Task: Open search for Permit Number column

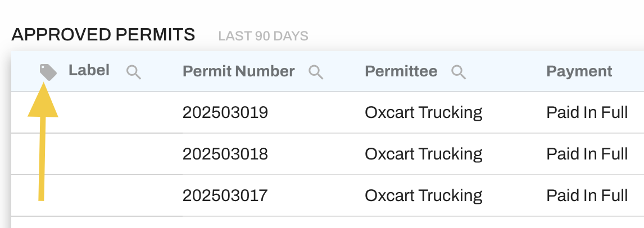Action: pos(316,72)
